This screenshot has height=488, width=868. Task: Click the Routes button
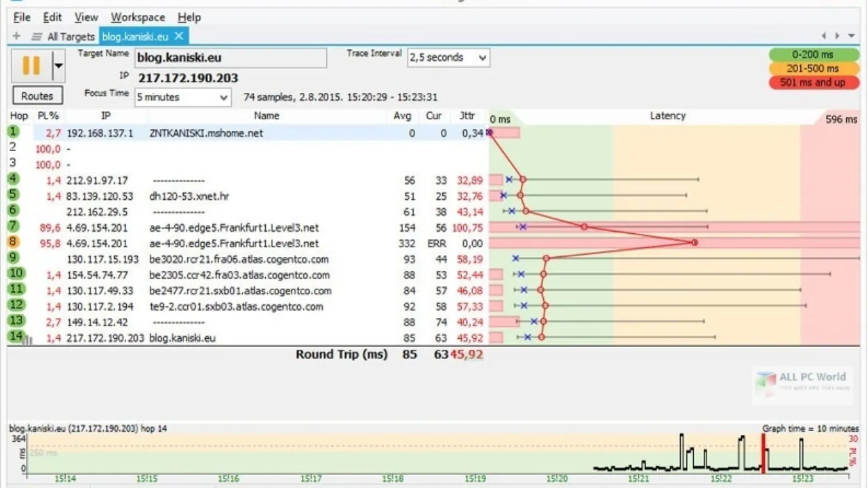point(37,96)
